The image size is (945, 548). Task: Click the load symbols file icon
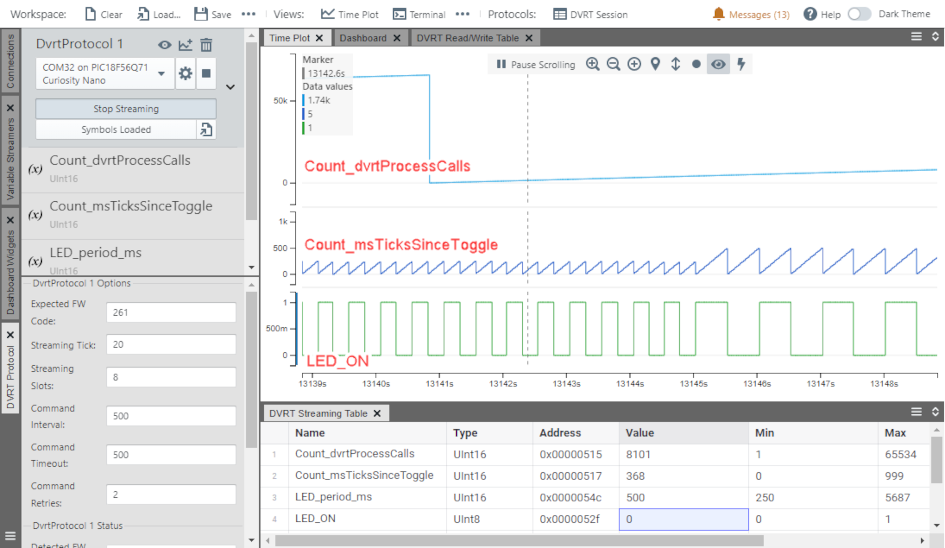click(206, 130)
